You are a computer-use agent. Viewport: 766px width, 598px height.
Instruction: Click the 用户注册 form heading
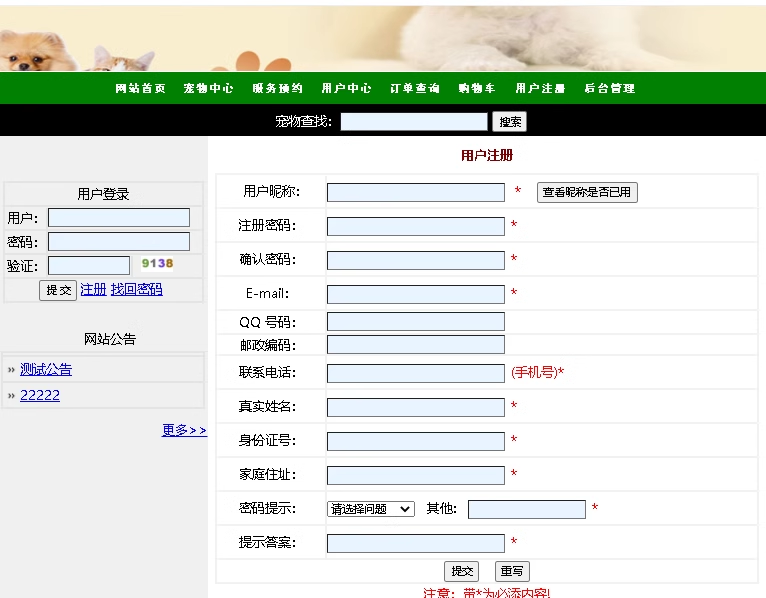pyautogui.click(x=487, y=155)
